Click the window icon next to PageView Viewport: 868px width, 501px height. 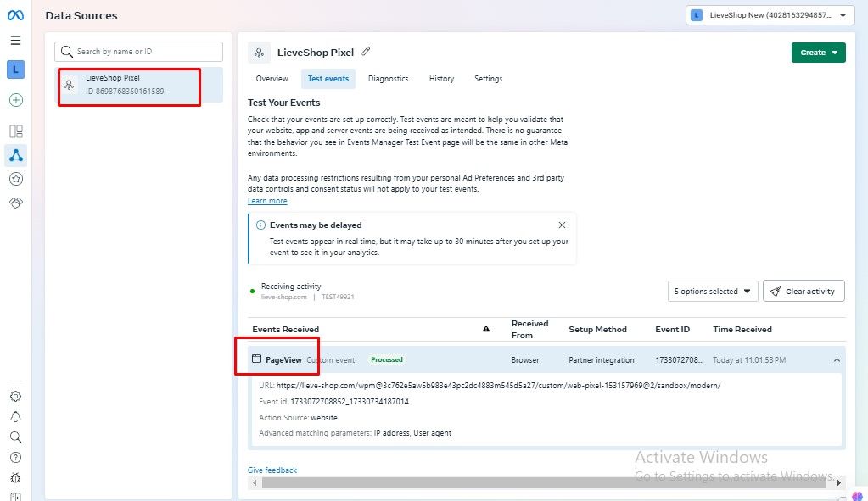(x=256, y=359)
